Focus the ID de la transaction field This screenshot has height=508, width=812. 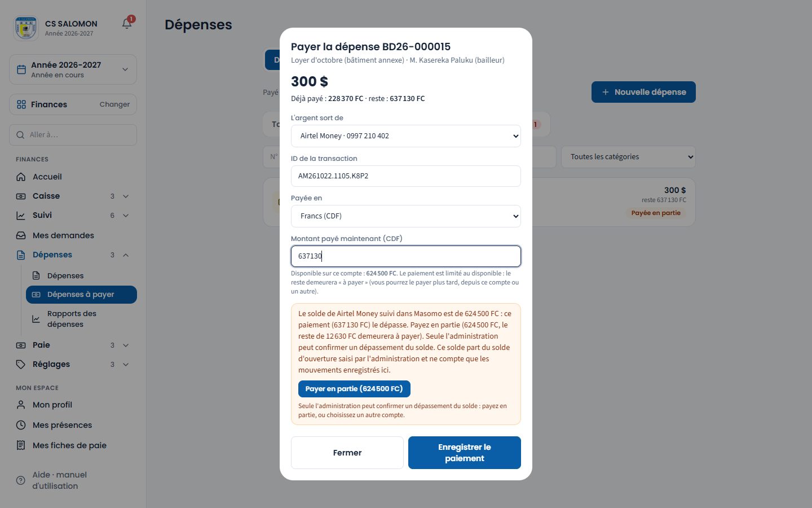pos(405,176)
